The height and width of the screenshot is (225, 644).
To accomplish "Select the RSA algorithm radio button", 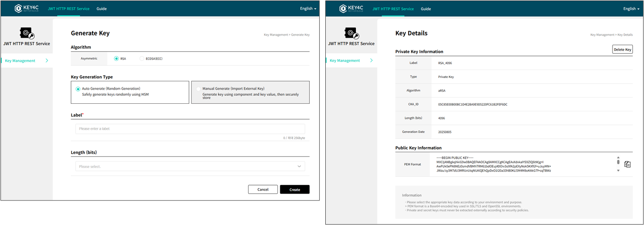I will 116,59.
